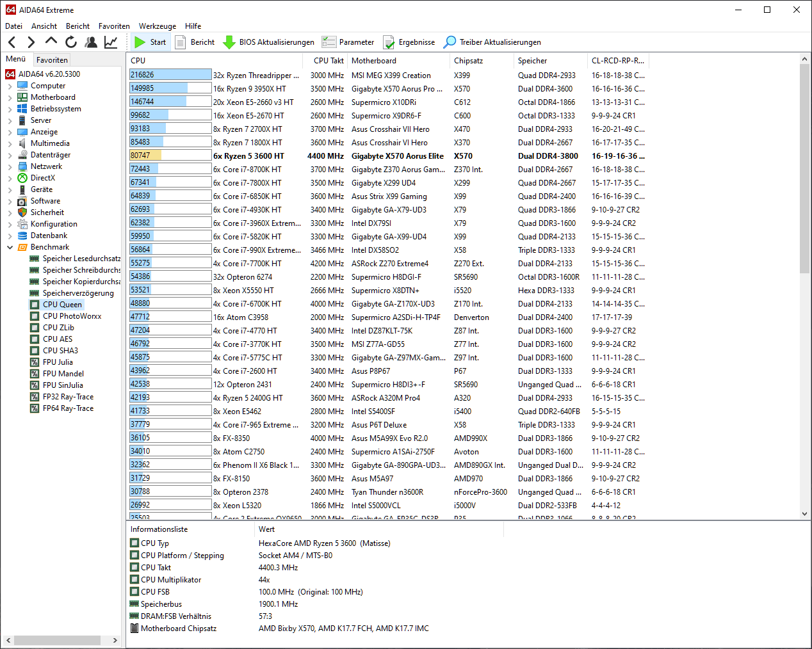The image size is (812, 649).
Task: Switch to the Favoriten tab in sidebar
Action: click(52, 60)
